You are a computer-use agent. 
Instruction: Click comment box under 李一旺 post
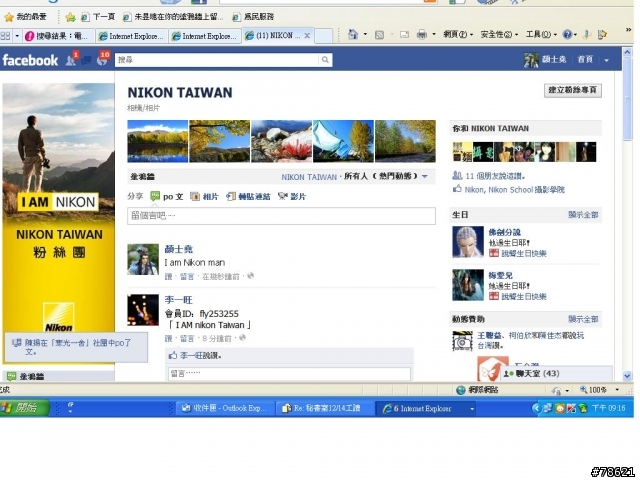289,373
